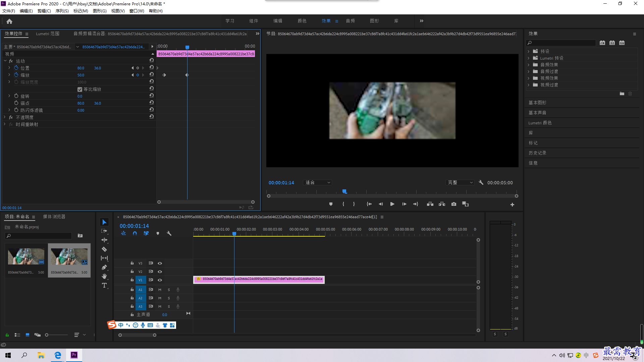Click project panel thumbnail zoom slider
Screen dimensions: 644x362
click(x=56, y=335)
